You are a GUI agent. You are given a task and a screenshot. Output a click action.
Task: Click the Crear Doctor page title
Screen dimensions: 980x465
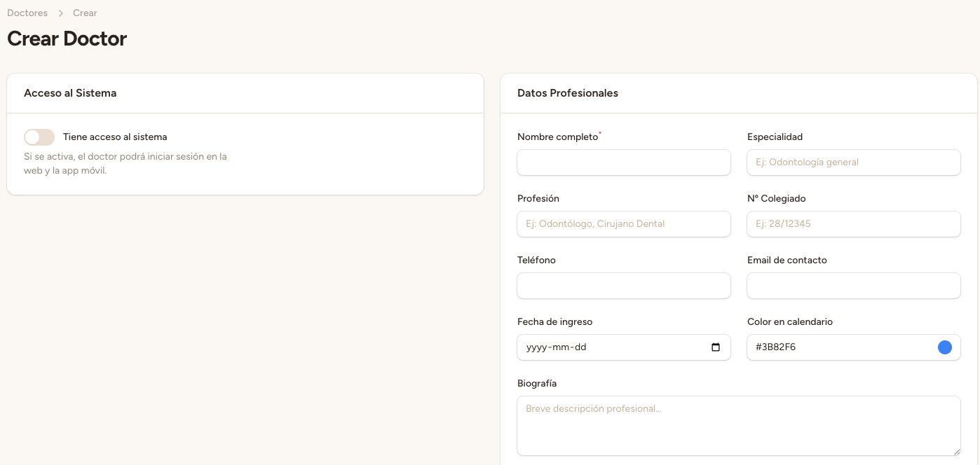pos(67,39)
